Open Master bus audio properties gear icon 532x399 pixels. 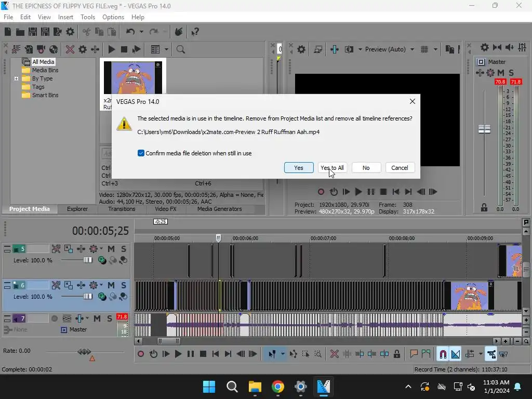(485, 47)
